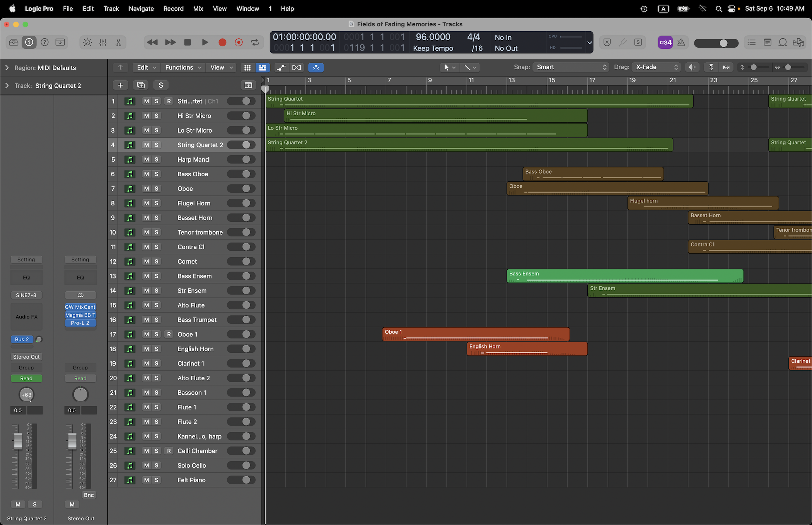Open the Navigate menu in menu bar

coord(141,9)
